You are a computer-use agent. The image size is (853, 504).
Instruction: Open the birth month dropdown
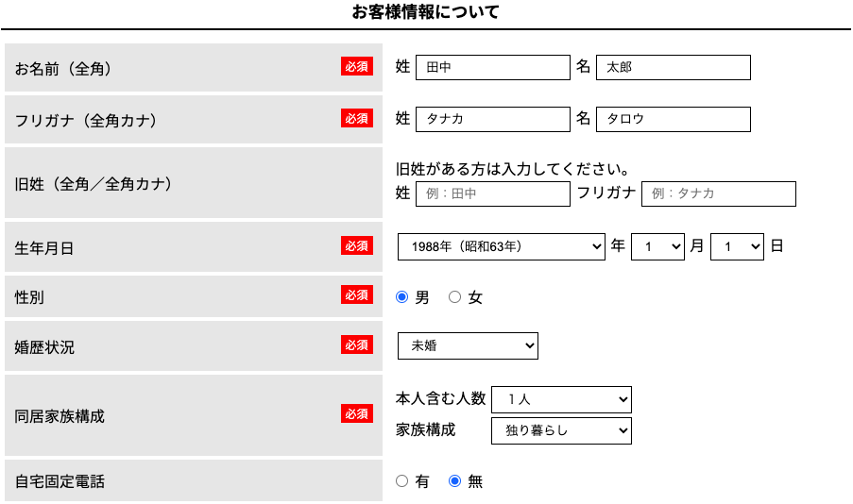(x=657, y=246)
